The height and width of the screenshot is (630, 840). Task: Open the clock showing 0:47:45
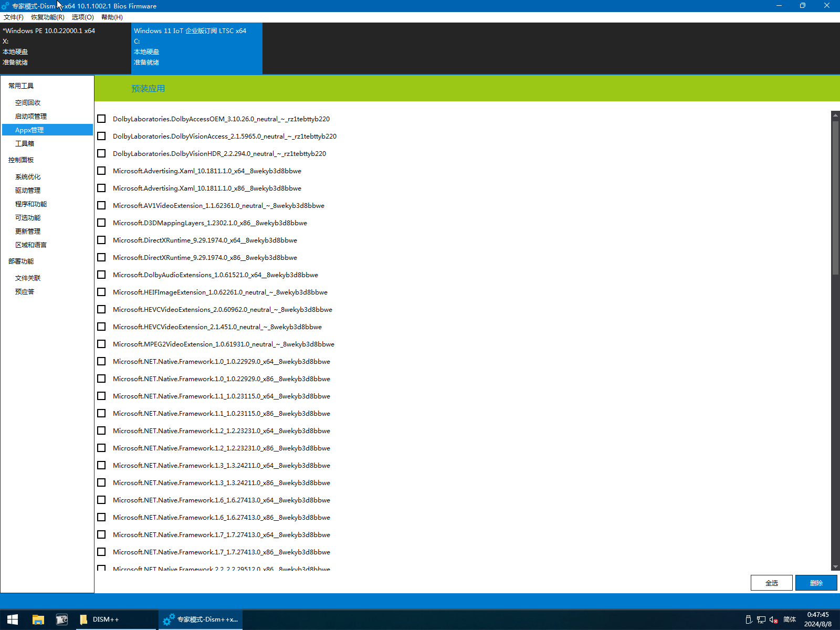point(818,619)
